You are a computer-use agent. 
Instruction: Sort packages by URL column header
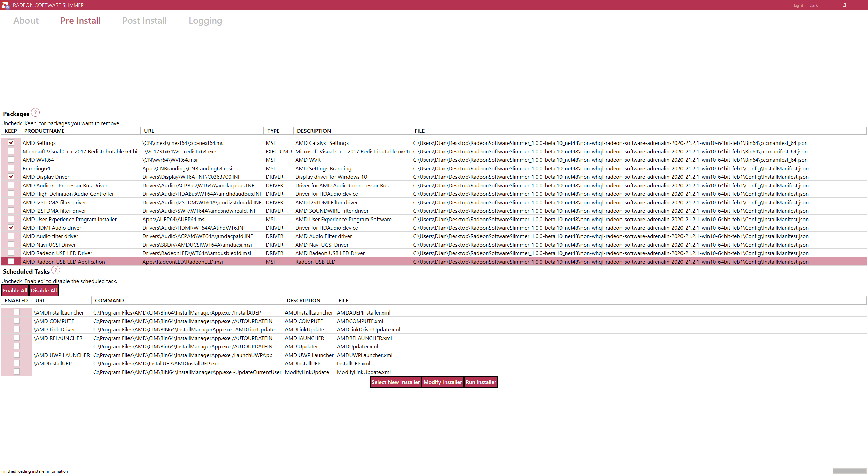[202, 131]
